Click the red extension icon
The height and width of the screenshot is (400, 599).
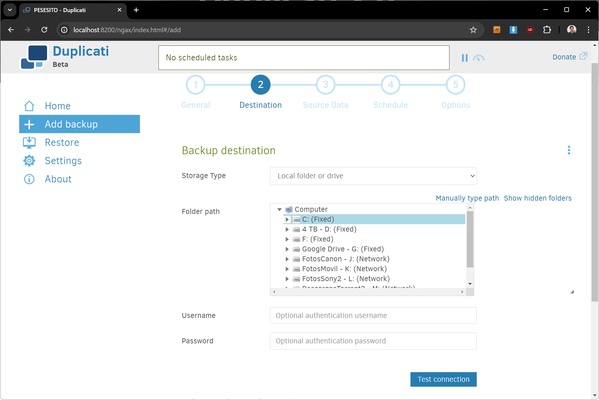pyautogui.click(x=530, y=29)
